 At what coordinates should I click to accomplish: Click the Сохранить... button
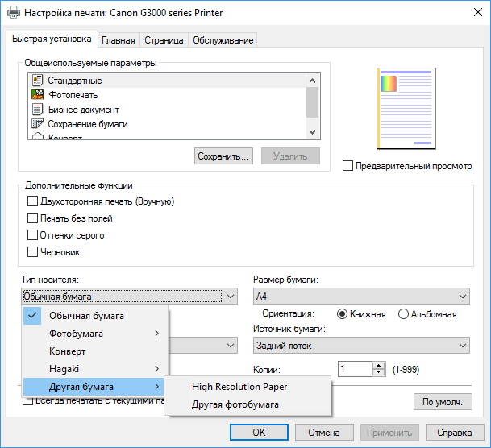223,156
